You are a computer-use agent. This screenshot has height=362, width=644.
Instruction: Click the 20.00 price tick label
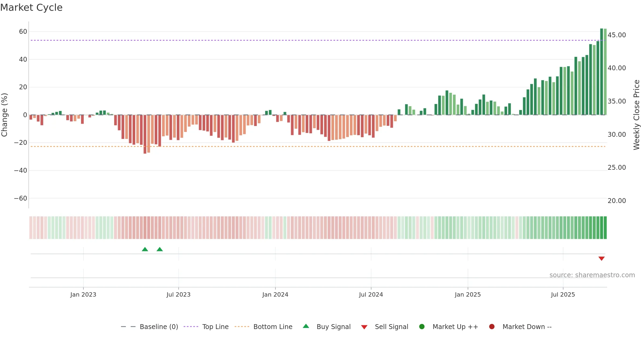click(x=617, y=201)
